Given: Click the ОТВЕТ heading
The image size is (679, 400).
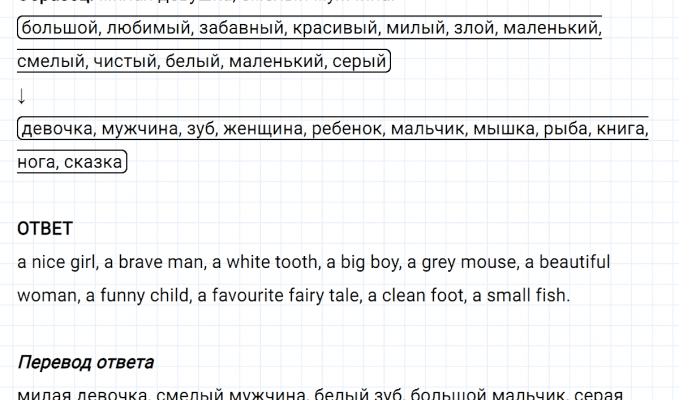Looking at the screenshot, I should click(45, 229).
